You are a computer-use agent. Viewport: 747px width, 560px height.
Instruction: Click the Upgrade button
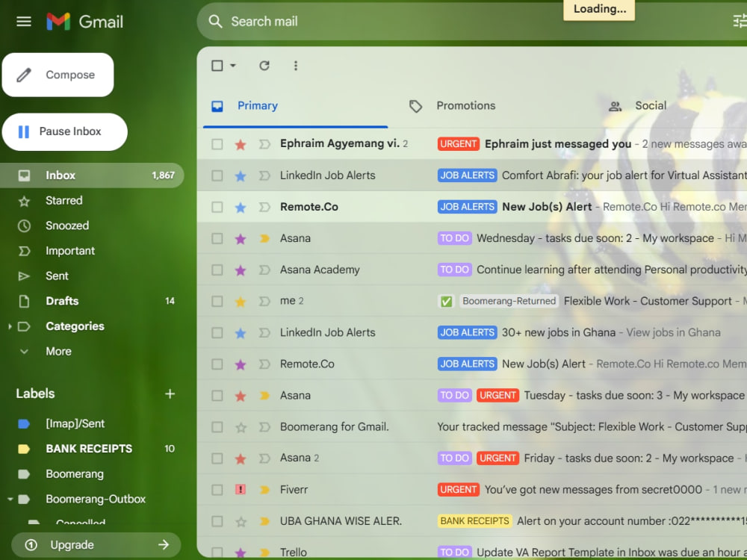[96, 545]
